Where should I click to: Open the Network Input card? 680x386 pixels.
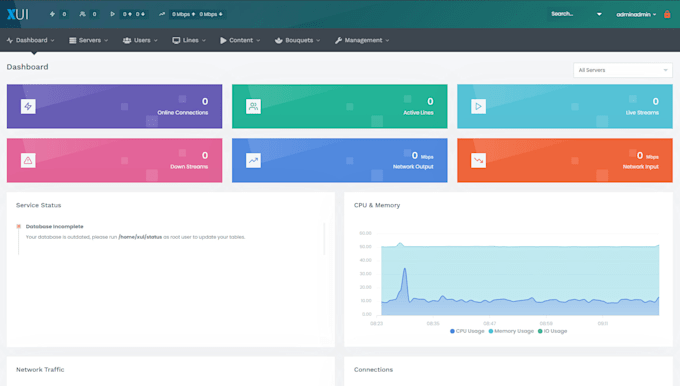tap(565, 160)
